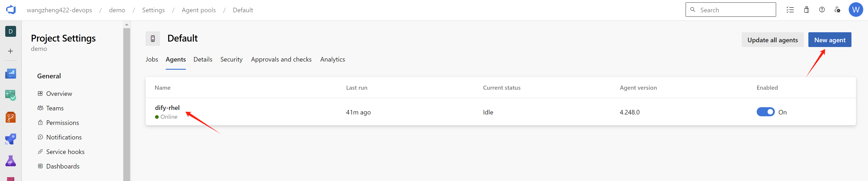Open user settings icon in header
The width and height of the screenshot is (868, 181).
tap(837, 10)
